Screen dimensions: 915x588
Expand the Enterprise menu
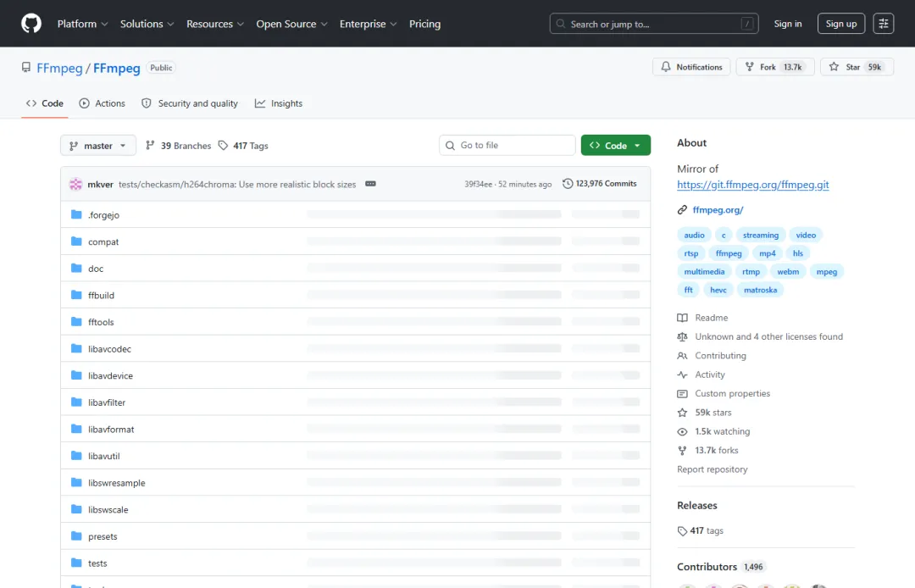coord(369,24)
